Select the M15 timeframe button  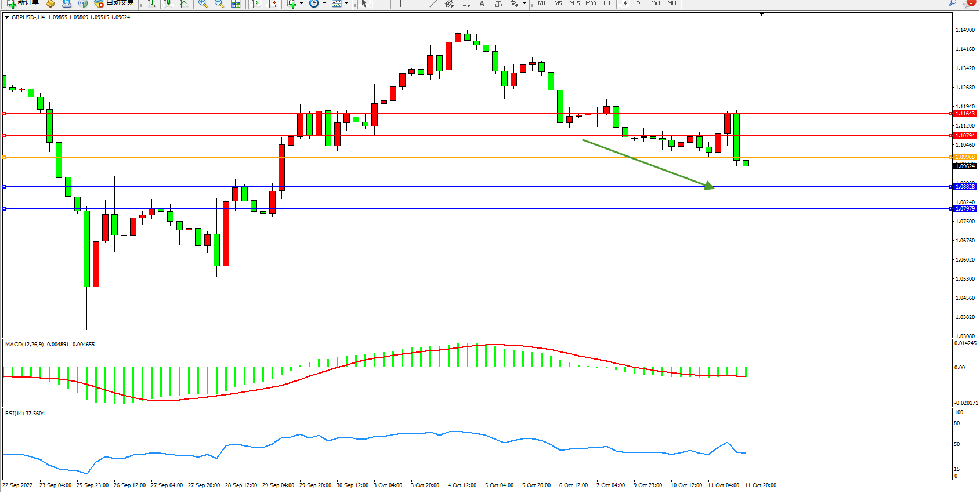point(574,3)
